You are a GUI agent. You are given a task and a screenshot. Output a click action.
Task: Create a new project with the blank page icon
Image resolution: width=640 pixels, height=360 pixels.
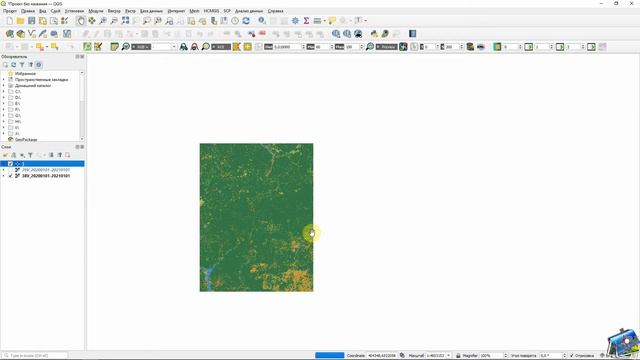pos(9,21)
